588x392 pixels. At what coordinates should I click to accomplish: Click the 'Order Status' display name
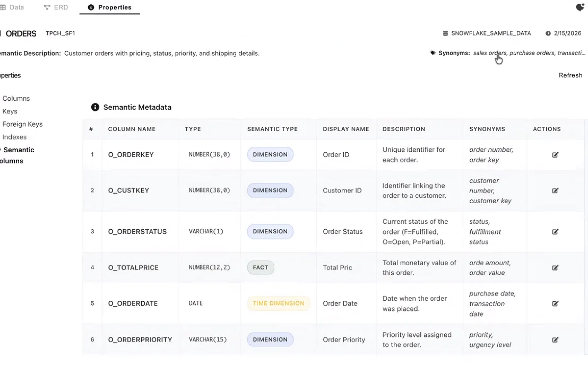(x=343, y=232)
